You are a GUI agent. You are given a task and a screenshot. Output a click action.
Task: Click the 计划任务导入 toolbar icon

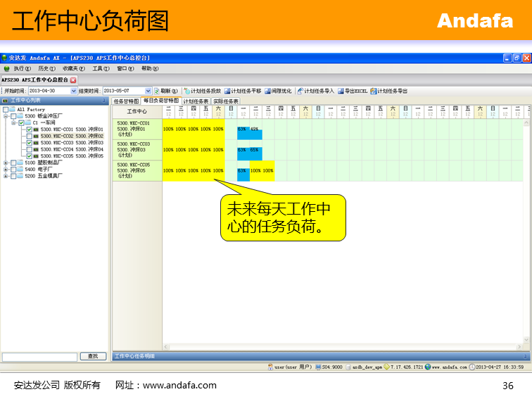pyautogui.click(x=300, y=91)
